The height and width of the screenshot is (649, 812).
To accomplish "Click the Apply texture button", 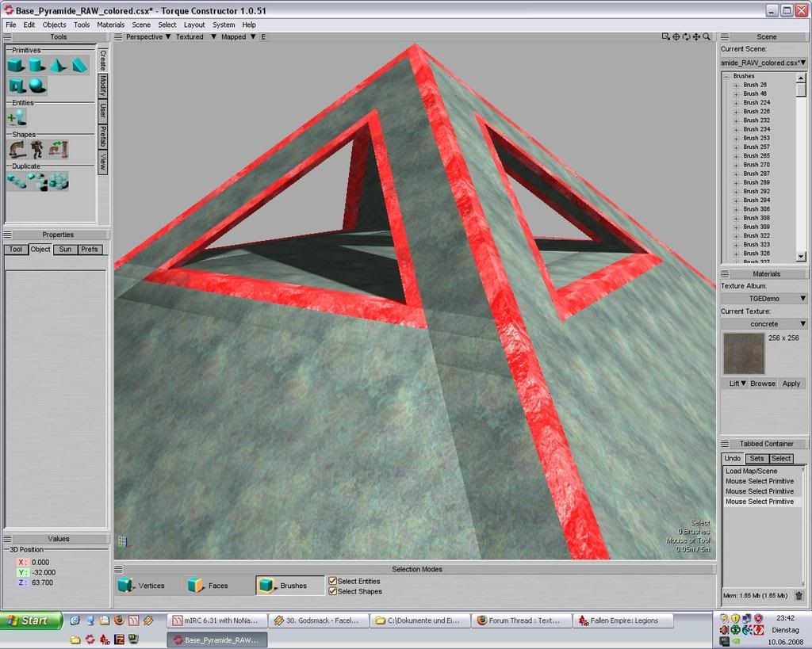I will 791,384.
